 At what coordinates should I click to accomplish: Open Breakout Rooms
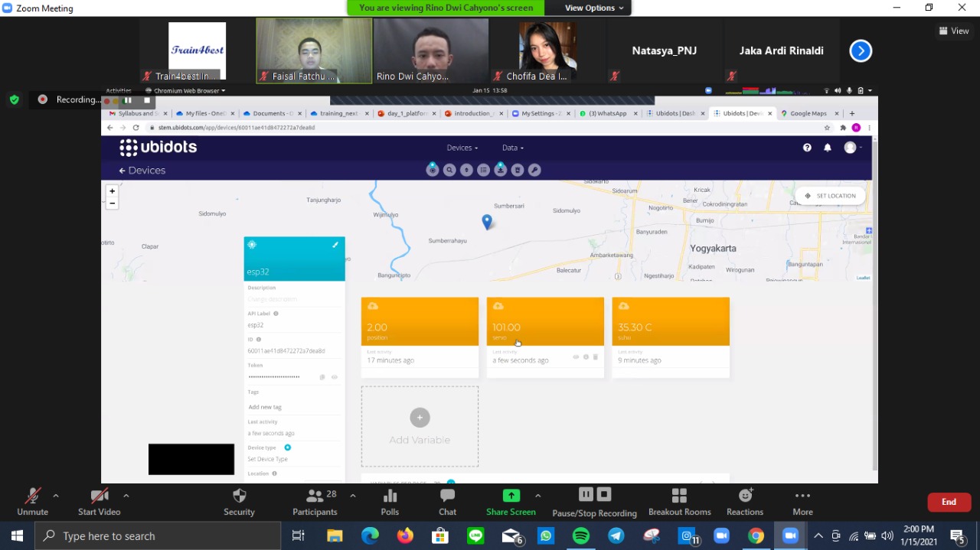click(679, 502)
